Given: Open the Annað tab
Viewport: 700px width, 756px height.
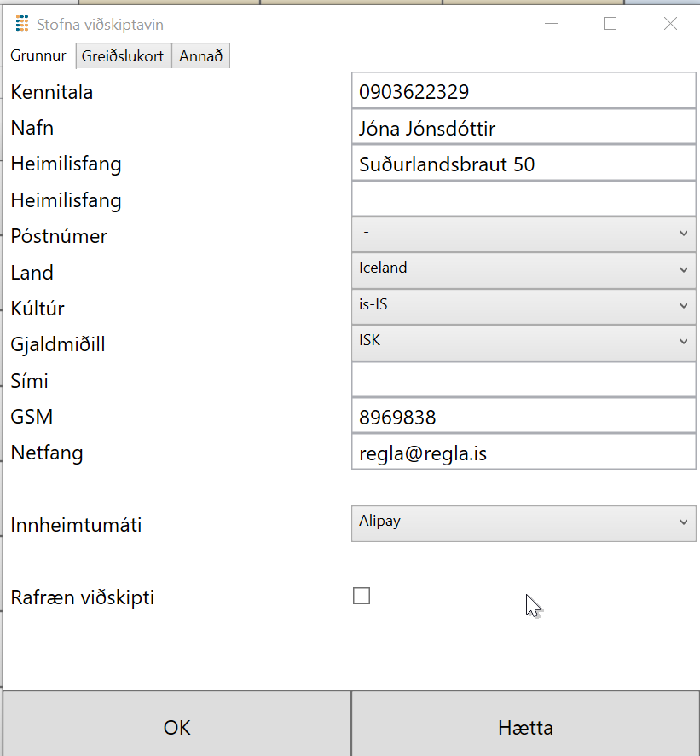Looking at the screenshot, I should (200, 55).
